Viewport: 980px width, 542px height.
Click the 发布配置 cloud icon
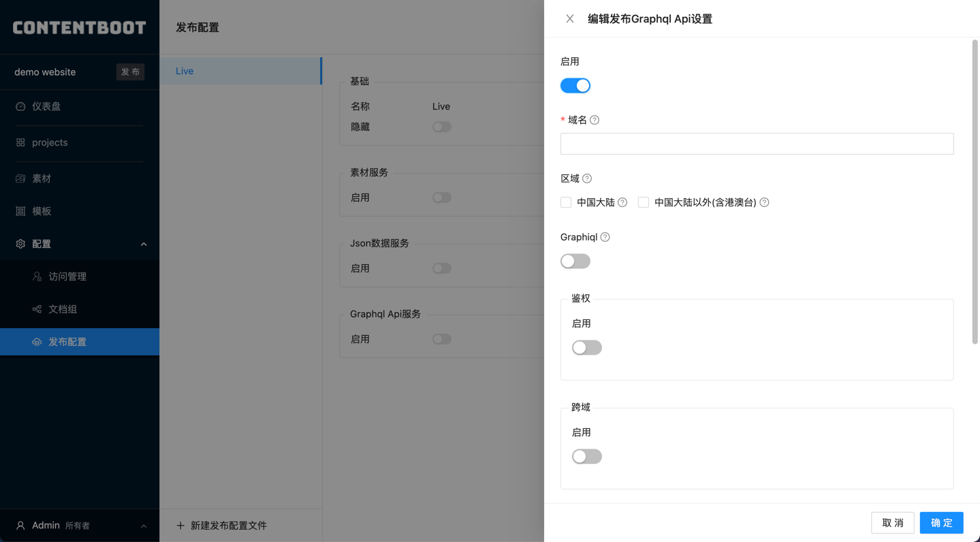point(37,342)
